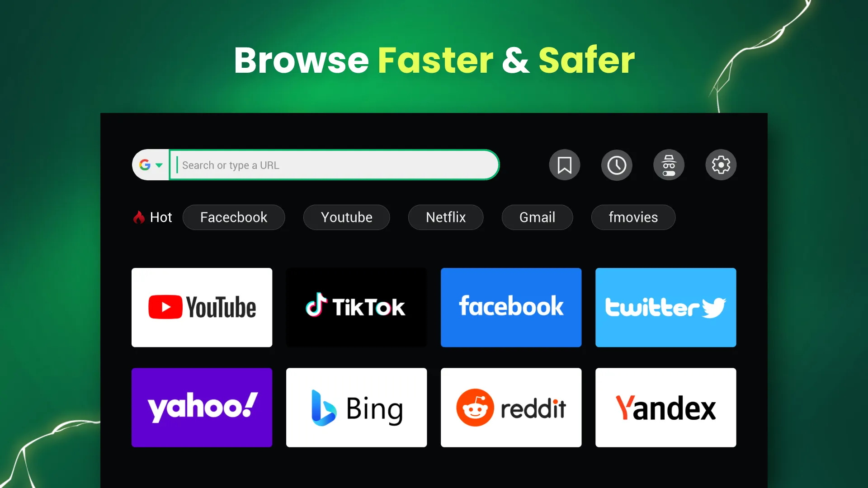This screenshot has width=868, height=488.
Task: Select Reddit shortcut icon
Action: point(511,408)
